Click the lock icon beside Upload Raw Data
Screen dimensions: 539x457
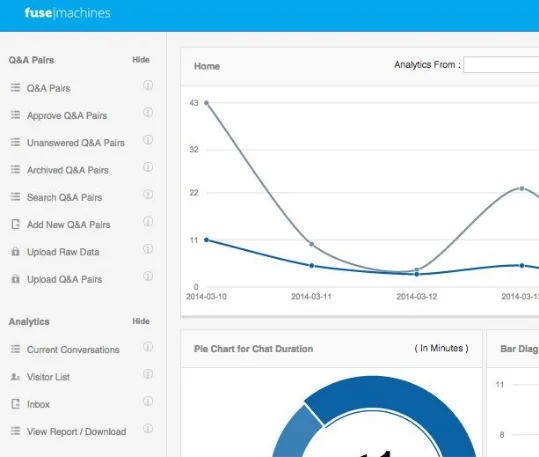click(15, 251)
